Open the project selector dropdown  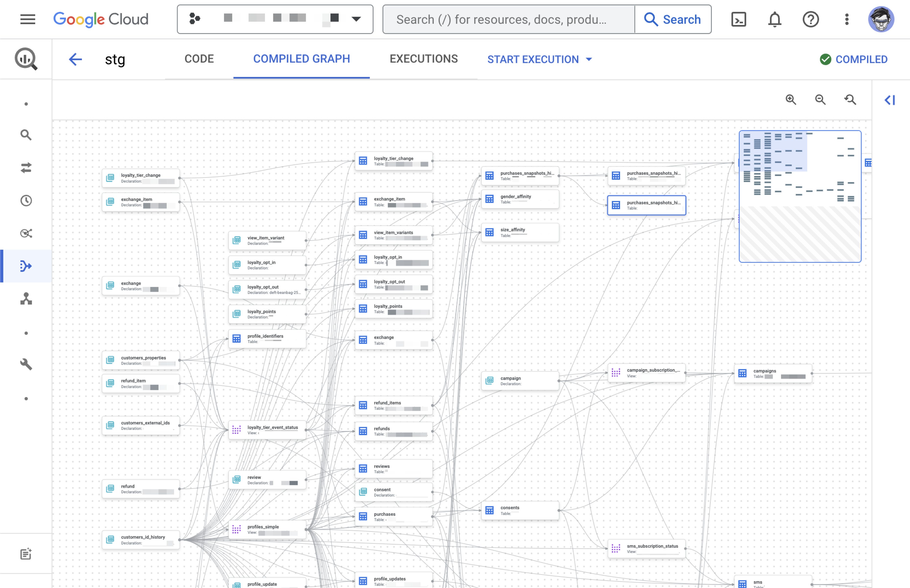[x=275, y=19]
